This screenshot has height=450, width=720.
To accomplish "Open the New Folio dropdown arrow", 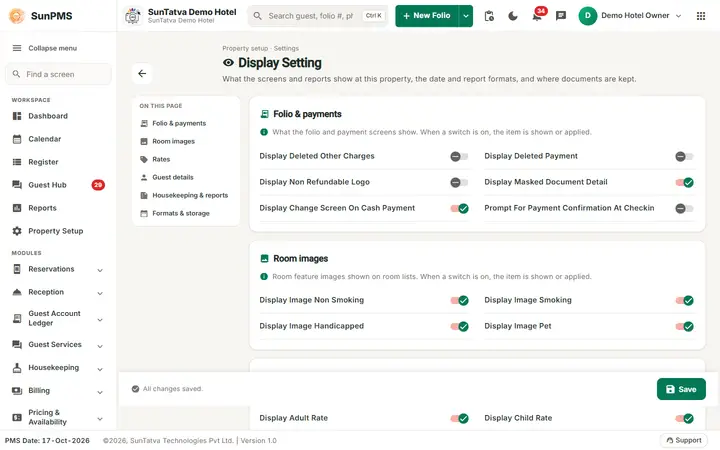I will point(466,16).
